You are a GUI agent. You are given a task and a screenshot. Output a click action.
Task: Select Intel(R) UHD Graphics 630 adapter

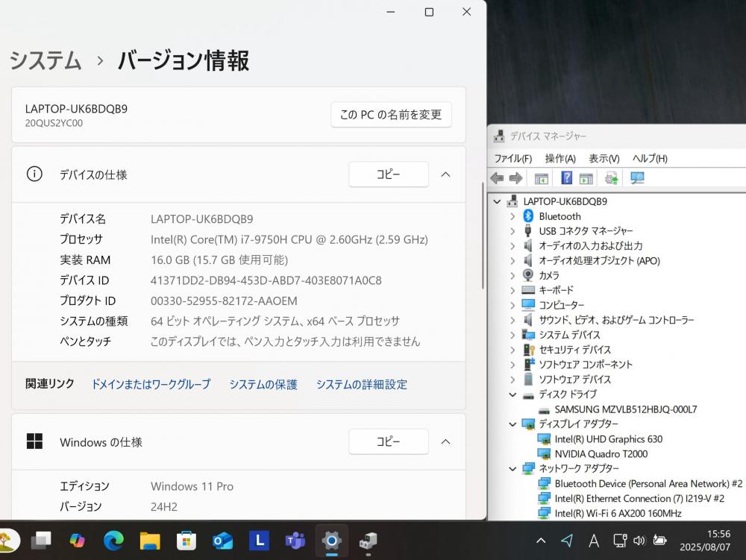[609, 439]
